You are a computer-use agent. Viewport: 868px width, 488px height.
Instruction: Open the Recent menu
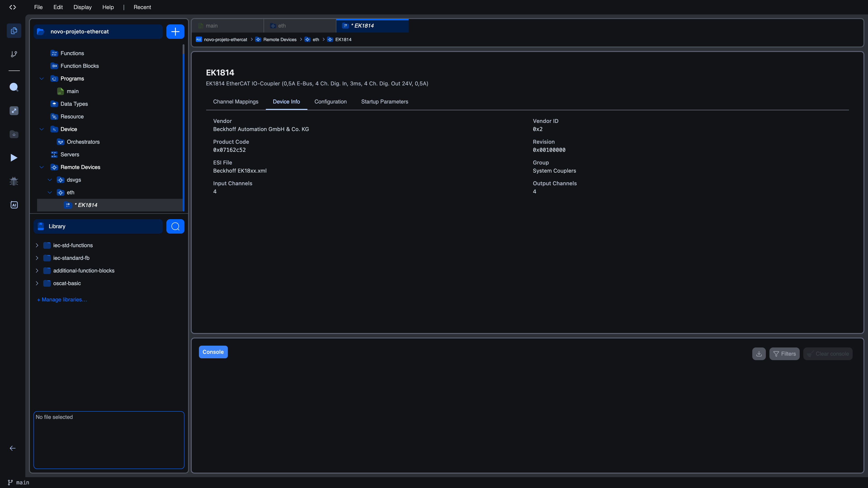tap(142, 7)
